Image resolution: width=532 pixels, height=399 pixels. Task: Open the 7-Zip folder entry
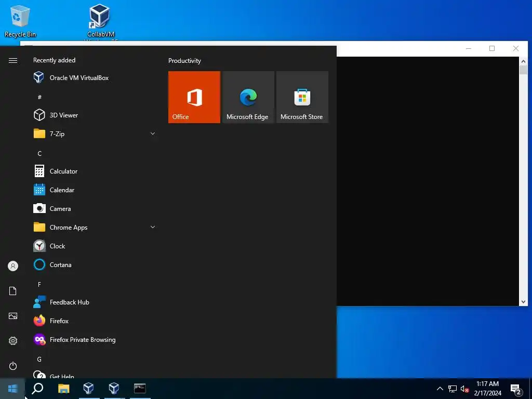(x=95, y=134)
